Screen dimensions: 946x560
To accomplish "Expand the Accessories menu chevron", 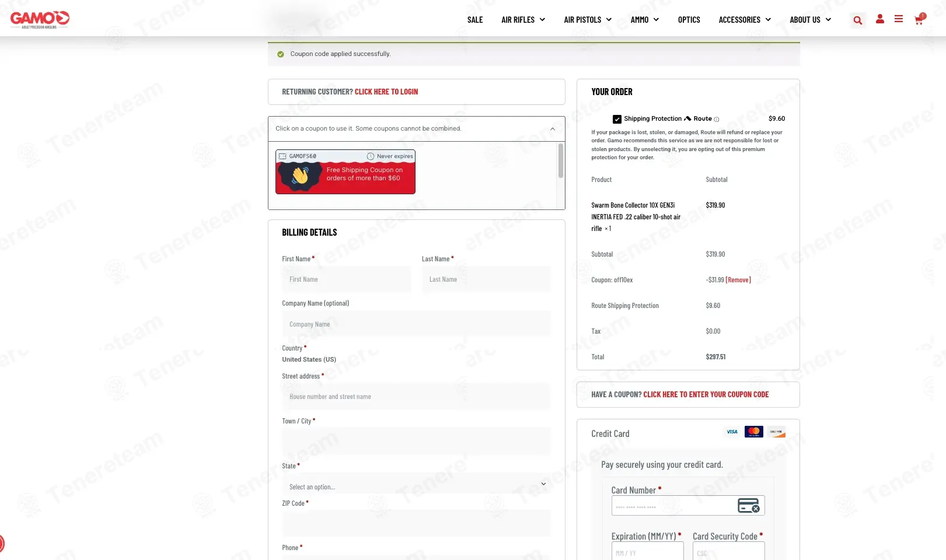I will [x=768, y=20].
